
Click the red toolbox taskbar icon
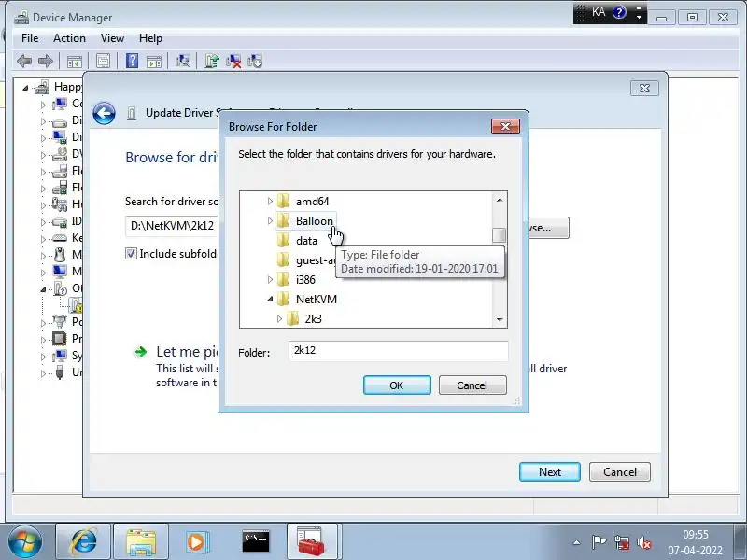(312, 541)
